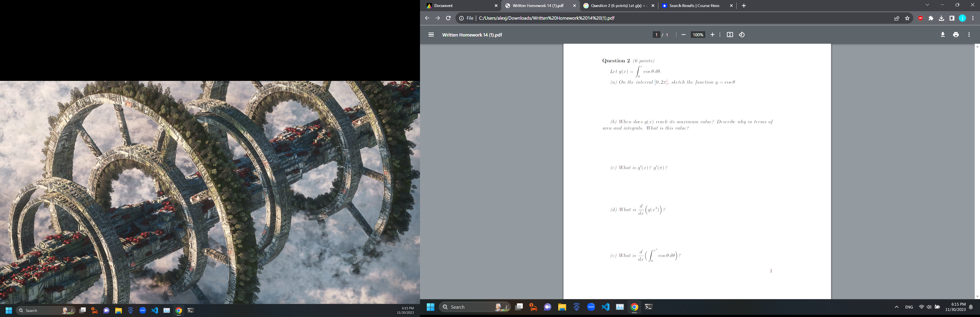980x317 pixels.
Task: Open the uBlock Origin extension
Action: (x=920, y=18)
